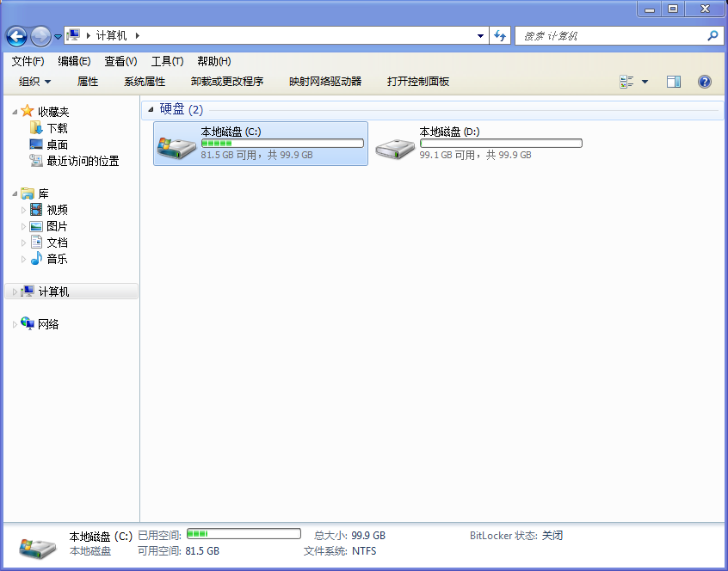Screen dimensions: 728x571
Task: Click the Back navigation arrow button
Action: pyautogui.click(x=16, y=36)
